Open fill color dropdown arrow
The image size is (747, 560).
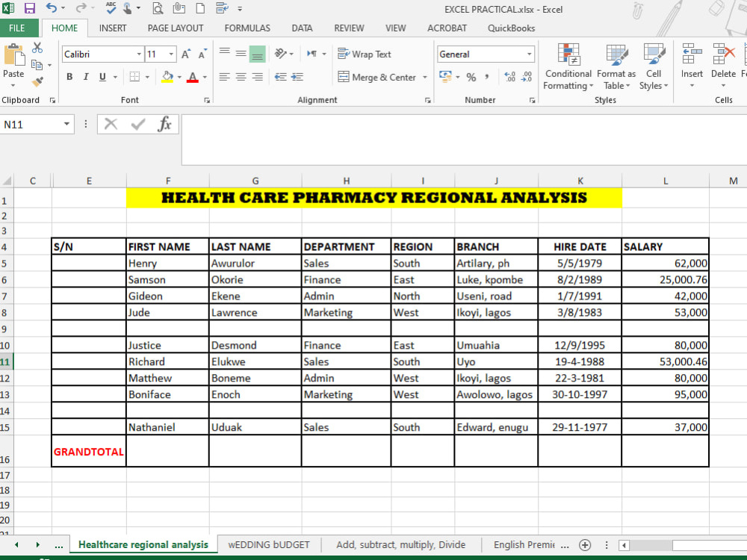pos(179,77)
